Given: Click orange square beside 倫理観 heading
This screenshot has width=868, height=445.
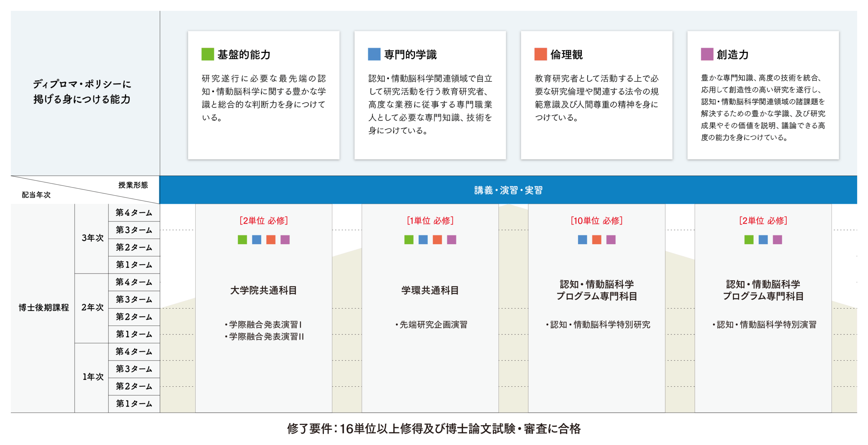Looking at the screenshot, I should [540, 54].
